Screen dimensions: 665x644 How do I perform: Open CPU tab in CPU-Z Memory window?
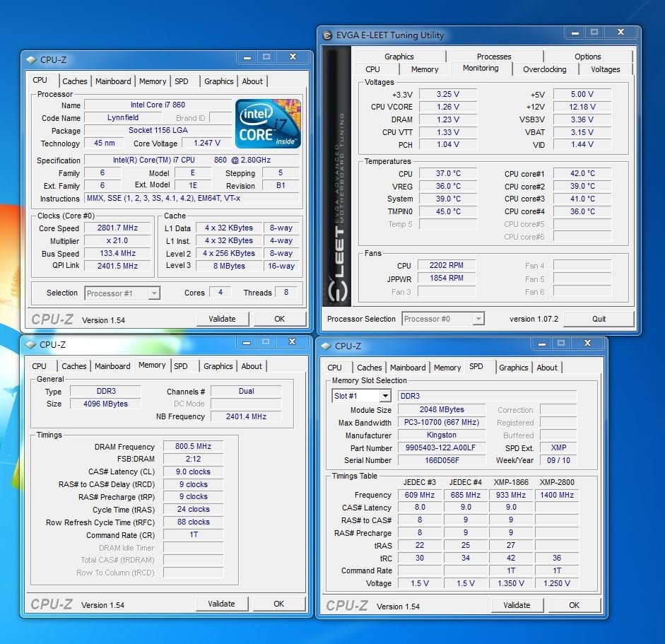pos(39,366)
